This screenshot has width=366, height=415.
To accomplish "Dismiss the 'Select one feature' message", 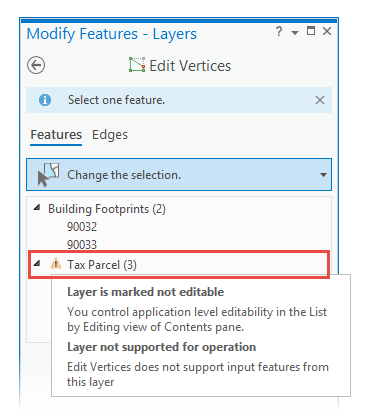I will click(320, 100).
